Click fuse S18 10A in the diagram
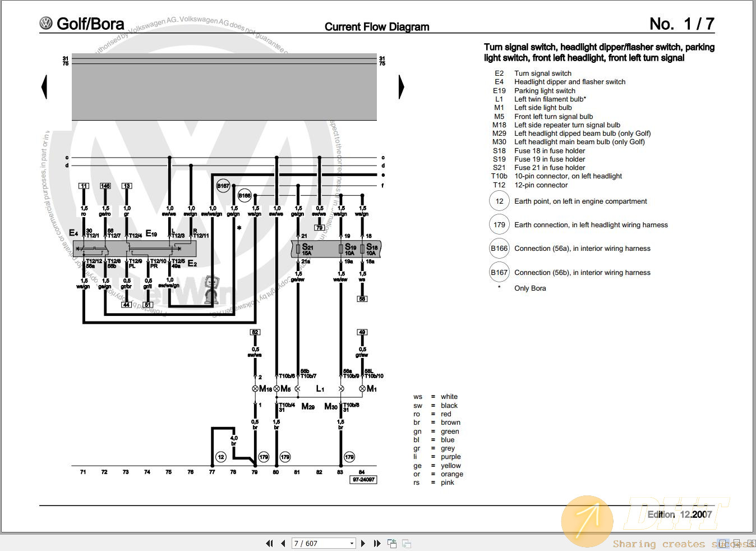 [x=369, y=249]
